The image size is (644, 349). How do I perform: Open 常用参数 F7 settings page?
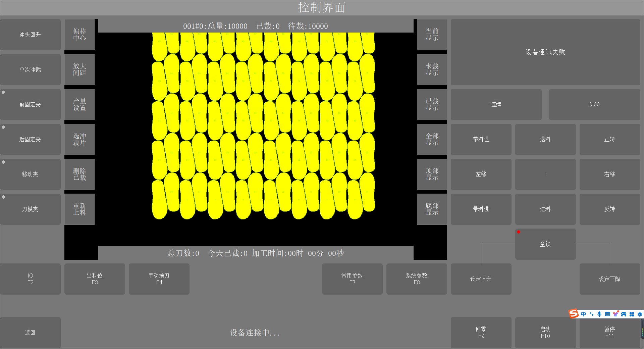[352, 279]
